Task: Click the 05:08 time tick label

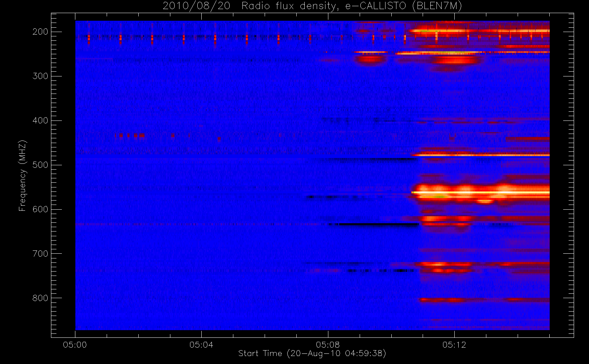Action: pos(328,345)
